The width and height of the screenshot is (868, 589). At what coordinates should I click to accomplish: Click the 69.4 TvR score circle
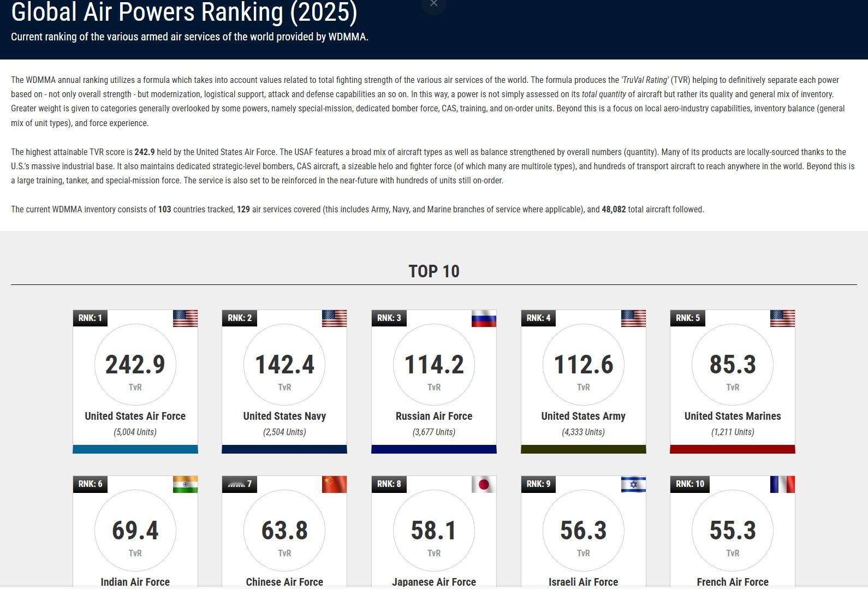(135, 531)
